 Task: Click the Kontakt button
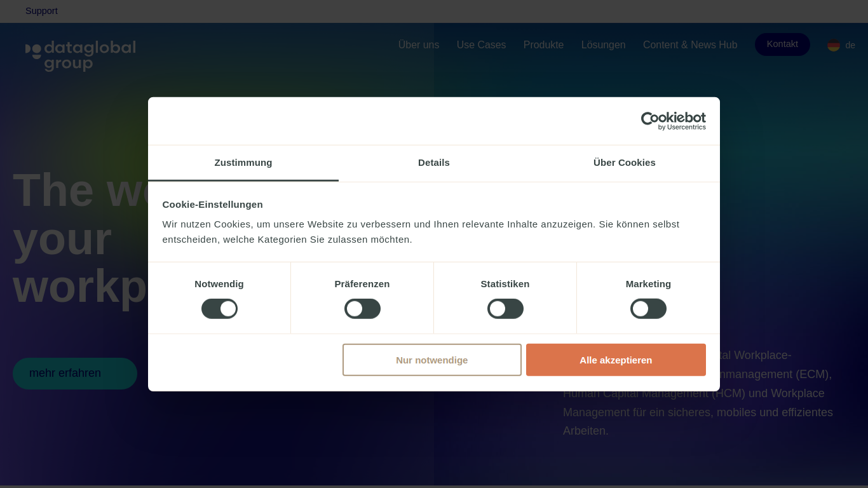[x=782, y=44]
